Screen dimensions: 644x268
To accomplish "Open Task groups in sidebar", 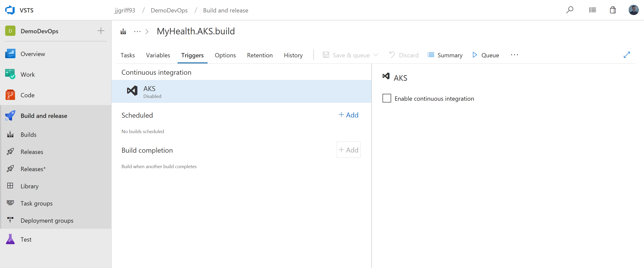I will click(36, 203).
